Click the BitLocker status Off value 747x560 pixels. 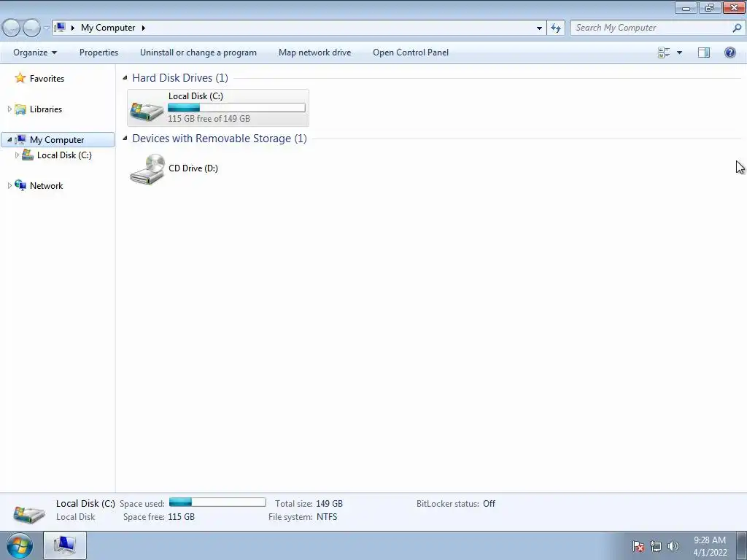tap(489, 504)
